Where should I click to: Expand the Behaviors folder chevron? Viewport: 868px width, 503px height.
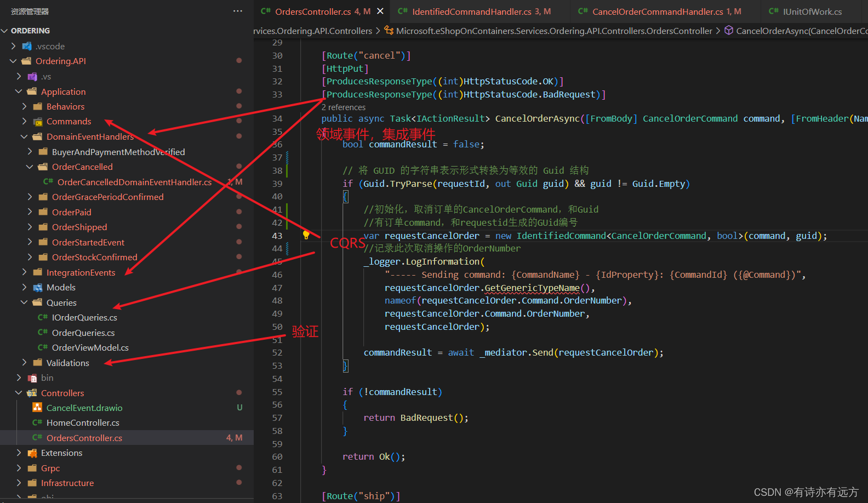pyautogui.click(x=25, y=106)
